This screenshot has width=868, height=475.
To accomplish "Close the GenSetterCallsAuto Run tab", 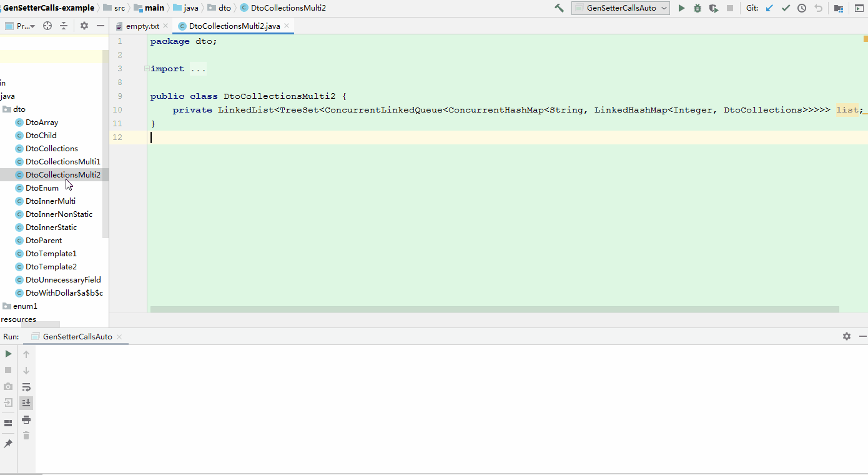I will 119,336.
